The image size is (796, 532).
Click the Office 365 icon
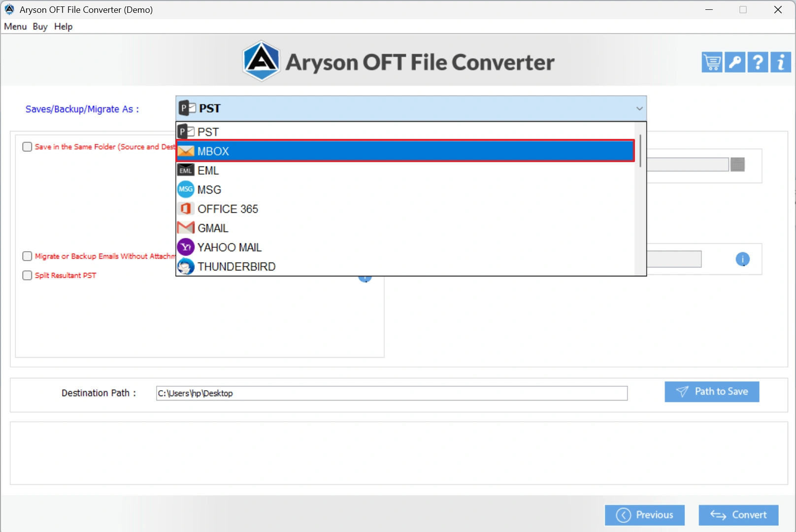[x=186, y=209]
